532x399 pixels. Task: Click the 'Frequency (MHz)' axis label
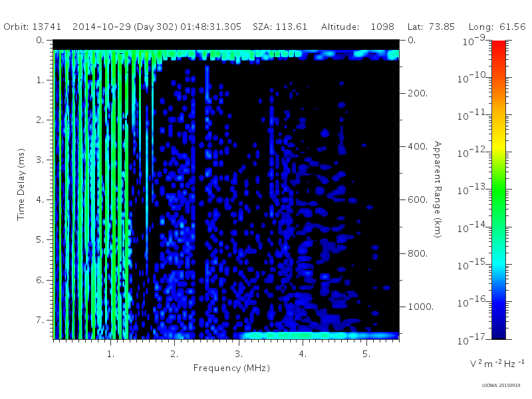231,368
